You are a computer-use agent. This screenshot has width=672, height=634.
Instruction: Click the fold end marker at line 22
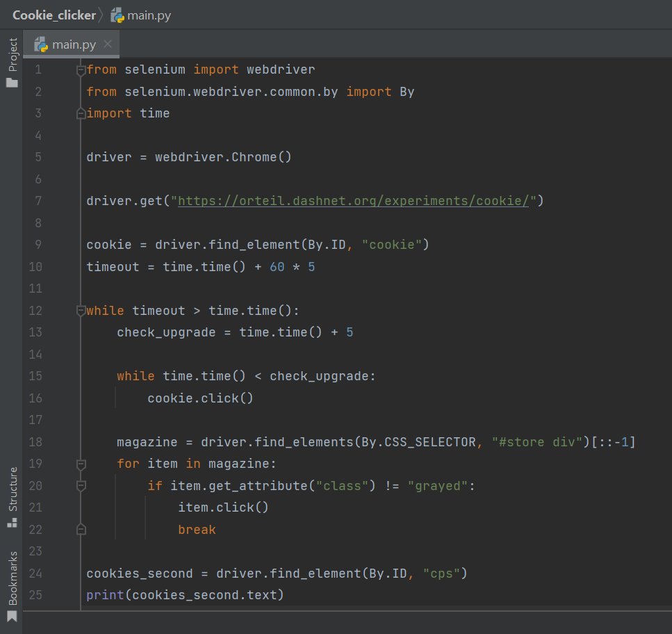pos(81,529)
